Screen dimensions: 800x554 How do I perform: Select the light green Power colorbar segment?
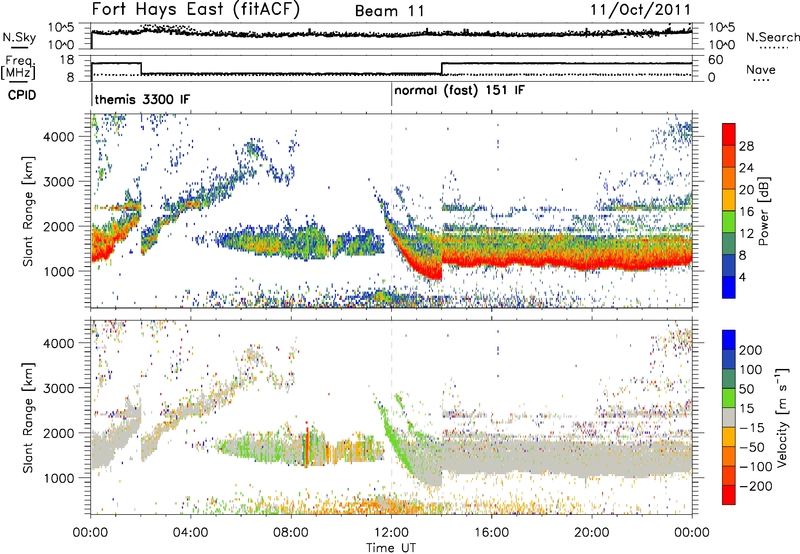tap(729, 221)
